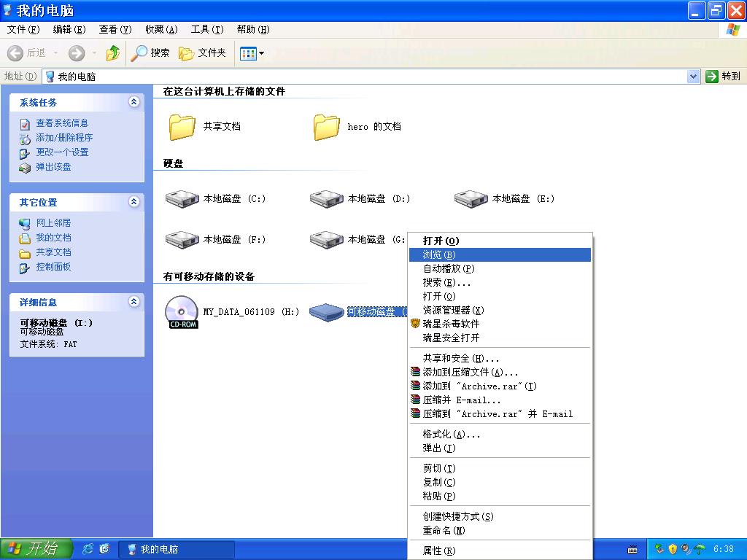Open the 工具(T) menu
This screenshot has width=747, height=560.
pos(207,29)
